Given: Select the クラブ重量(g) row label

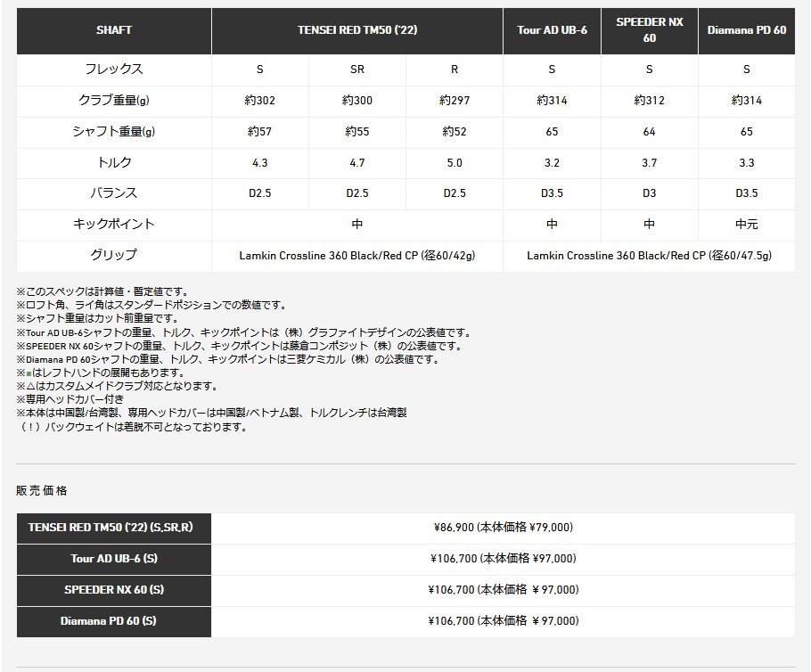Looking at the screenshot, I should (114, 100).
